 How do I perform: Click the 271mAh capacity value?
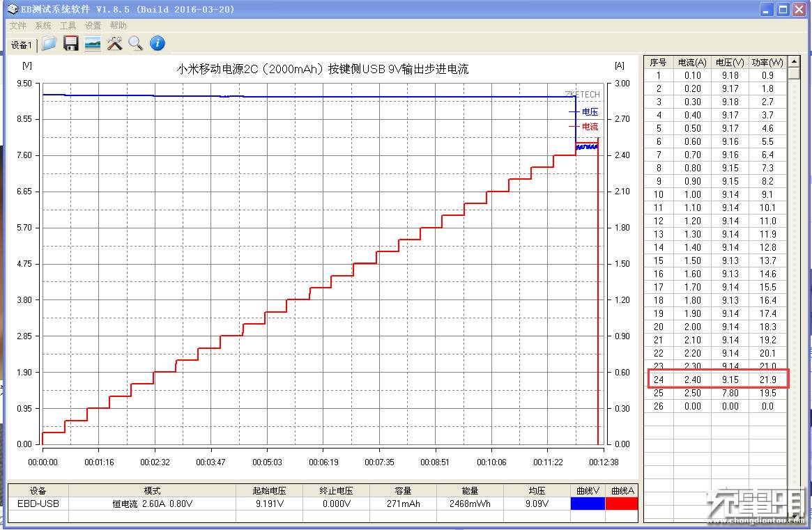[x=403, y=504]
